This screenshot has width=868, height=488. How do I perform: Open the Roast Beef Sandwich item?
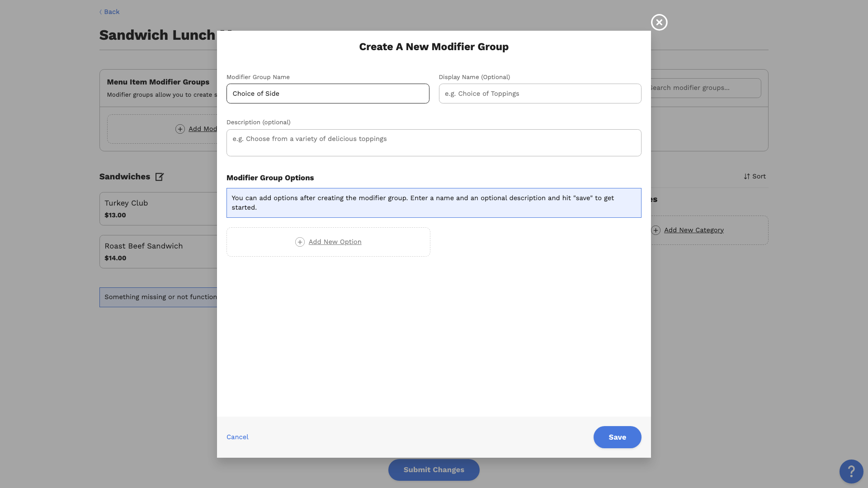click(158, 252)
